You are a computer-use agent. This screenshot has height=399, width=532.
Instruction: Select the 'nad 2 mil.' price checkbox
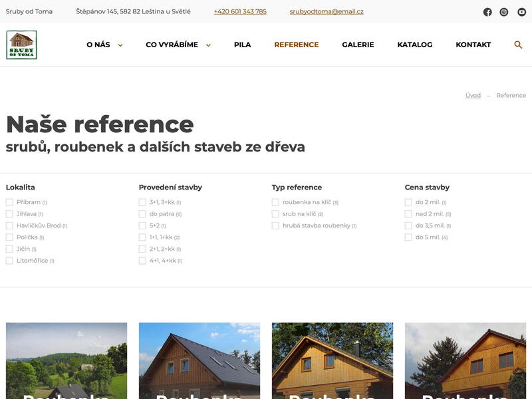(x=408, y=214)
